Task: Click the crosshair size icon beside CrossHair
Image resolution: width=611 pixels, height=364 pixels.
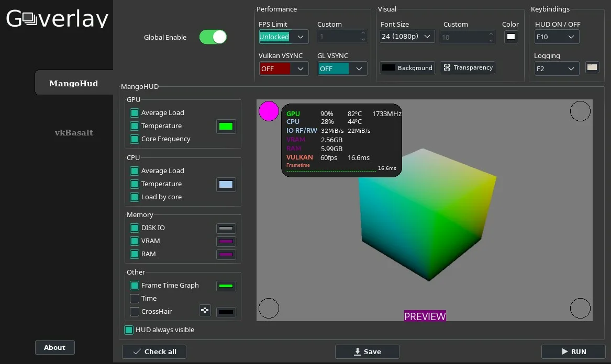Action: (205, 311)
